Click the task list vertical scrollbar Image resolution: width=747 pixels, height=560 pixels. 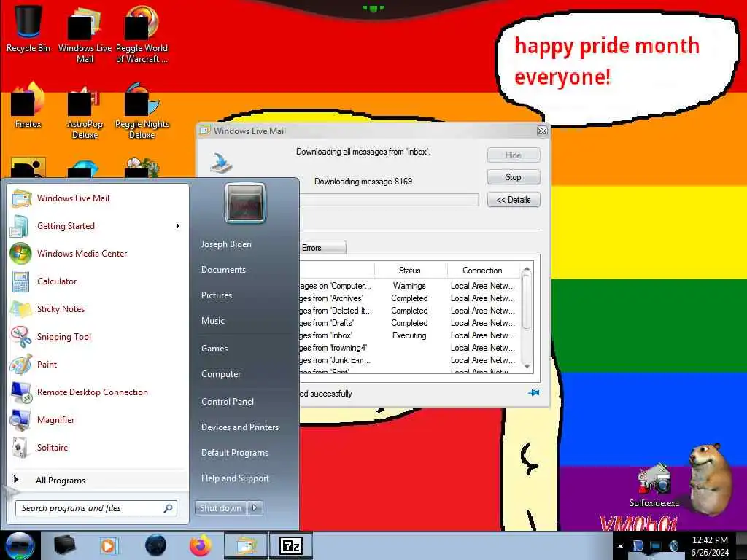pyautogui.click(x=527, y=318)
